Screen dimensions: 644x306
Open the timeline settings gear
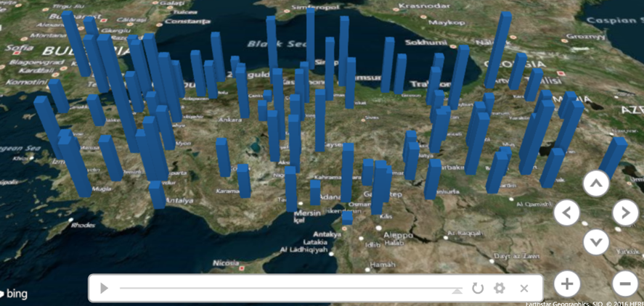coord(500,289)
